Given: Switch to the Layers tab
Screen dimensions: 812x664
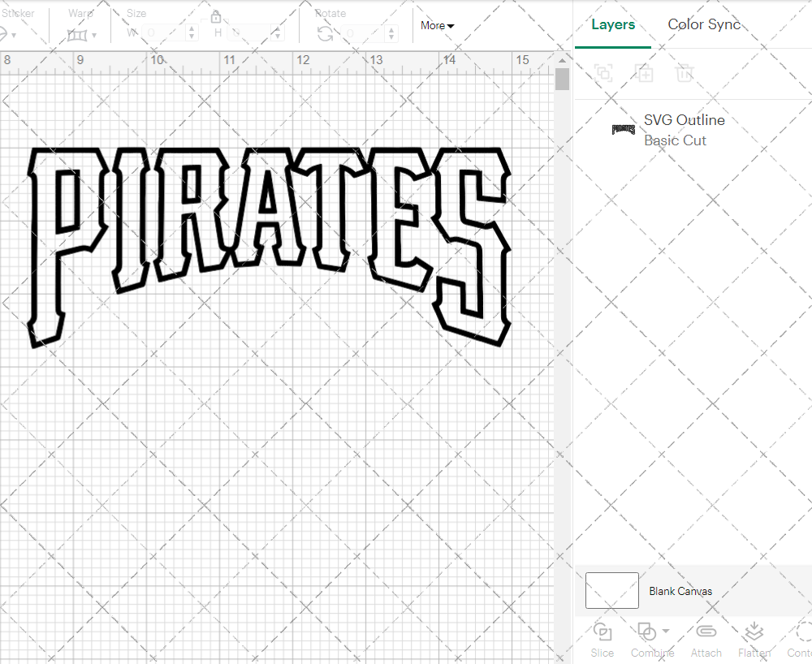Looking at the screenshot, I should tap(613, 24).
